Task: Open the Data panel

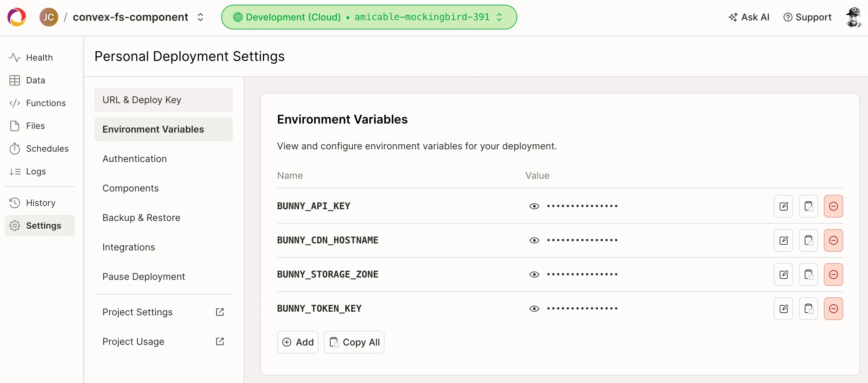Action: (35, 80)
